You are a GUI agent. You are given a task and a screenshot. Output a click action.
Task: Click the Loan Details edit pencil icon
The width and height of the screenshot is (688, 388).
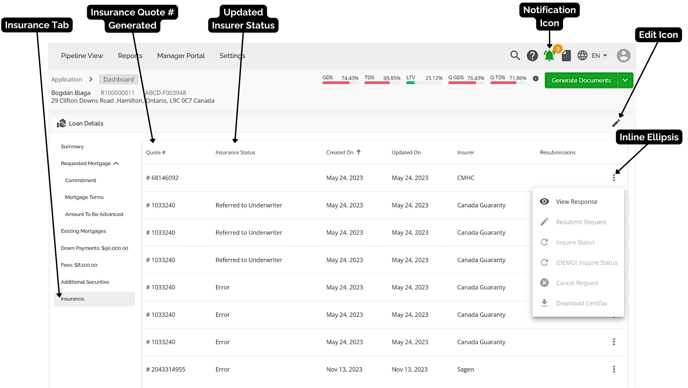coord(616,123)
